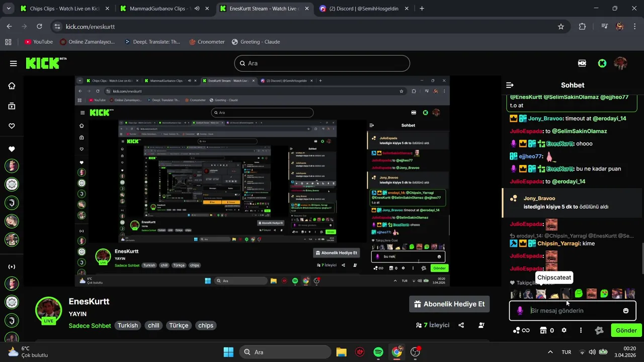644x362 pixels.
Task: Show hidden system tray icons chevron
Action: (550, 352)
